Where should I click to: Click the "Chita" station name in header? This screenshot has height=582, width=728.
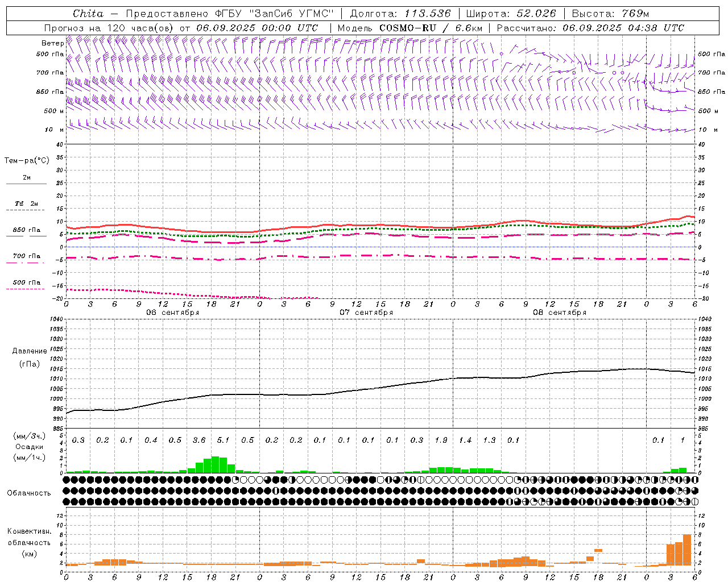[88, 14]
